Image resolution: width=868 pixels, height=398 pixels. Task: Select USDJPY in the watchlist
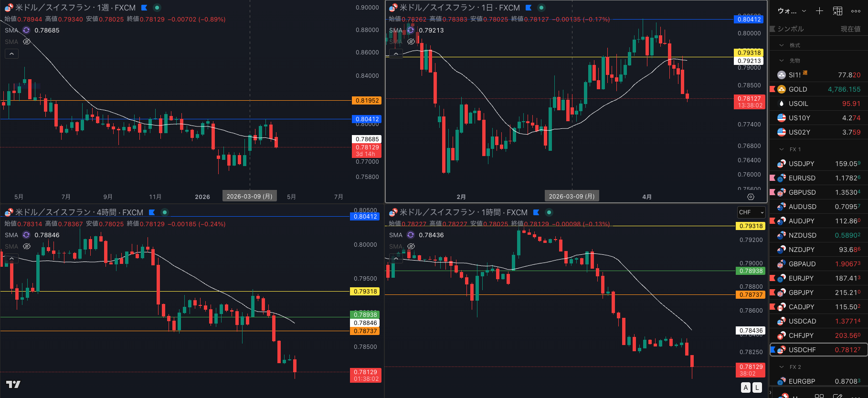tap(819, 164)
